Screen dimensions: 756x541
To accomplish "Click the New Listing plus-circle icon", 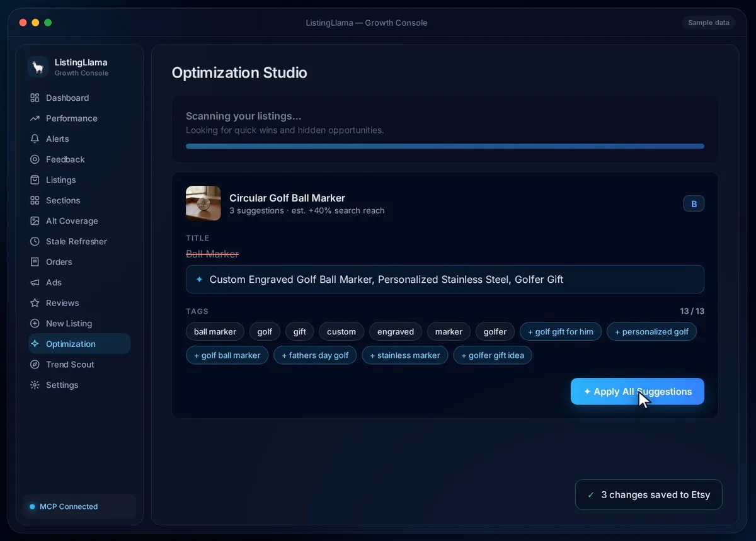I will pos(35,323).
